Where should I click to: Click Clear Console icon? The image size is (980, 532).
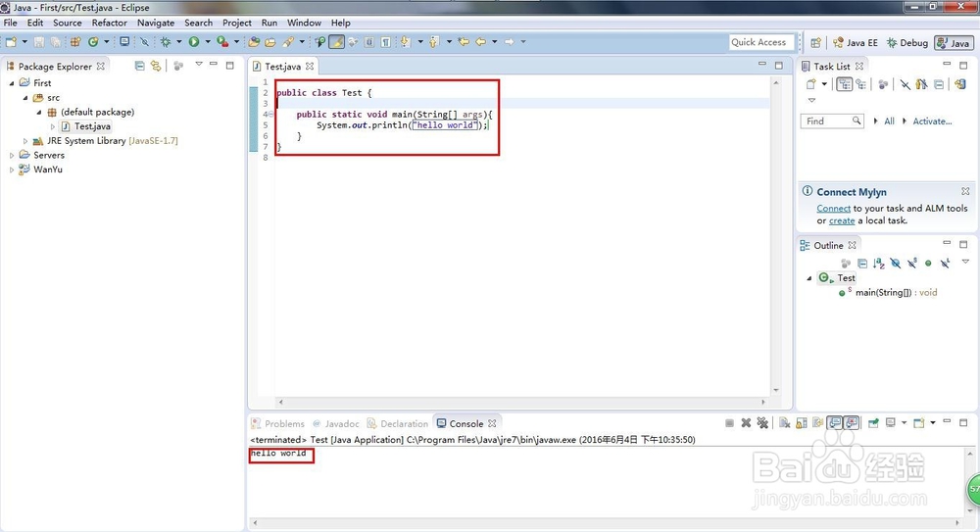tap(784, 423)
